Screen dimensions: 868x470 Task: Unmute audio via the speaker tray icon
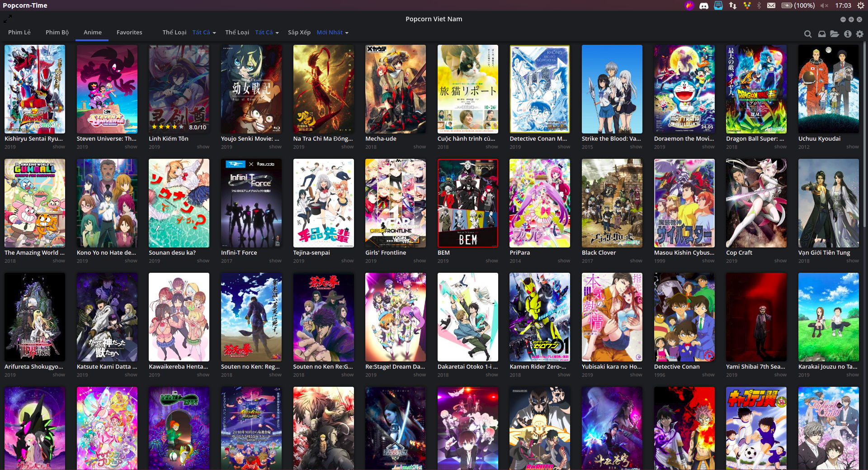pos(824,5)
